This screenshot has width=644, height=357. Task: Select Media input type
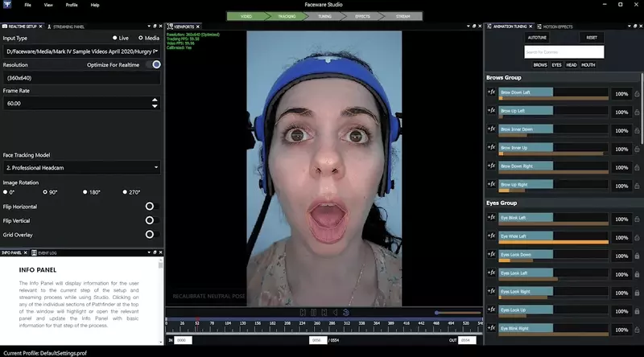coord(140,38)
